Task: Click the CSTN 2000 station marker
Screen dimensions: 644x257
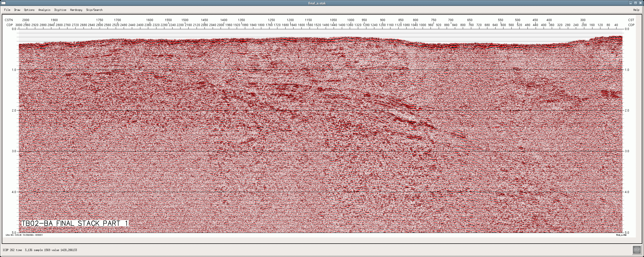Action: (26, 20)
